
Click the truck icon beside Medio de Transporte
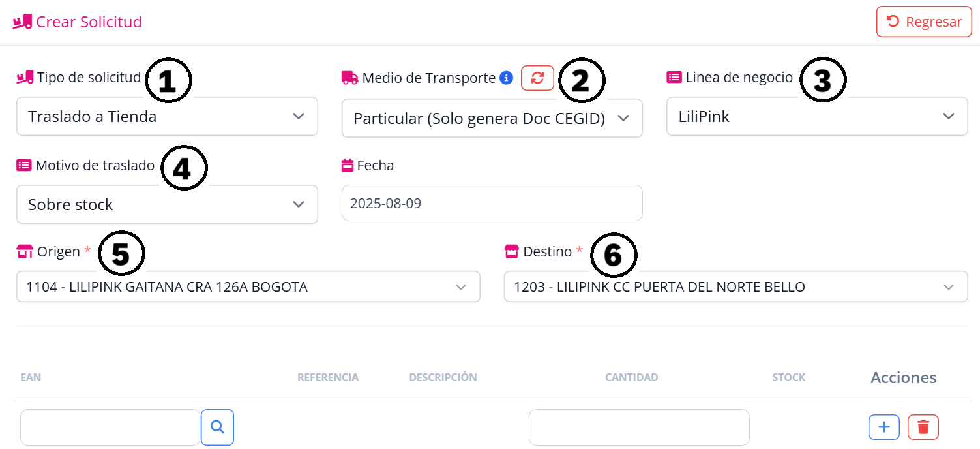(350, 78)
